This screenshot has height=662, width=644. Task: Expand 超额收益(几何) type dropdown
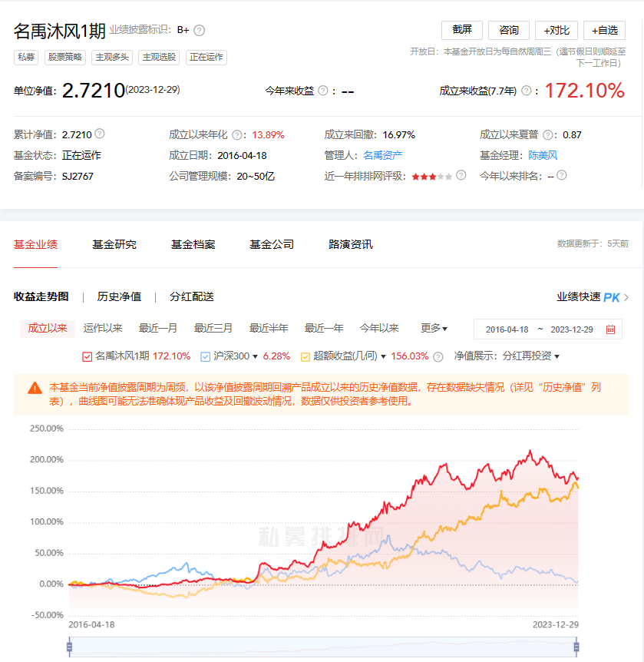coord(383,357)
